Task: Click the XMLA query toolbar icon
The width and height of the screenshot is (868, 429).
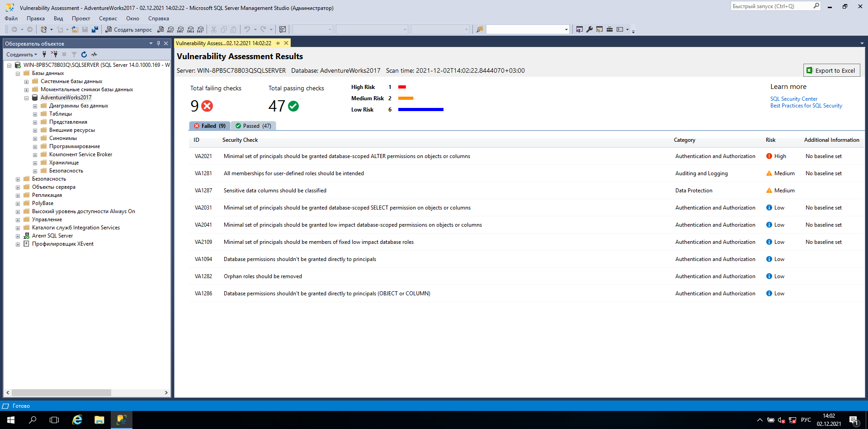Action: pos(190,29)
